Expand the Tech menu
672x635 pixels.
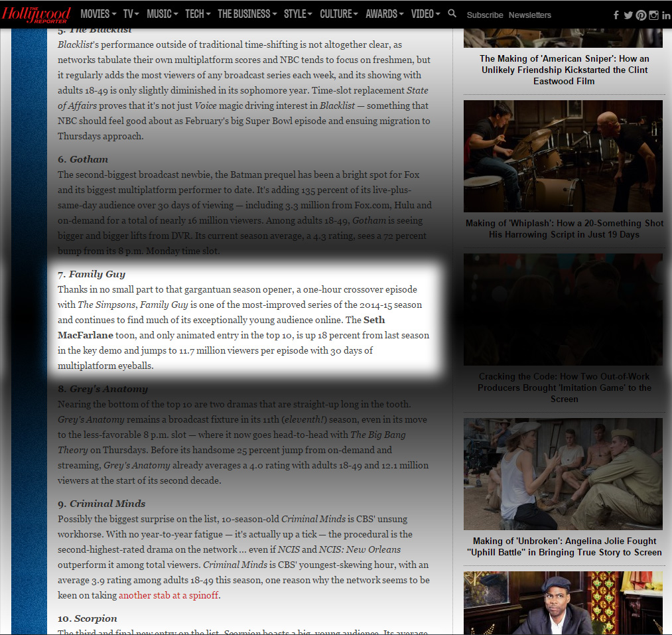[198, 14]
